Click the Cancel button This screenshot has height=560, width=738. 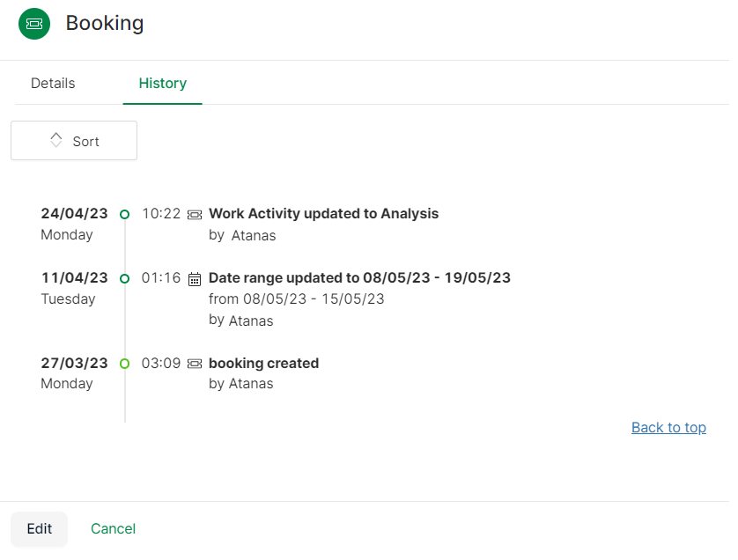click(113, 529)
